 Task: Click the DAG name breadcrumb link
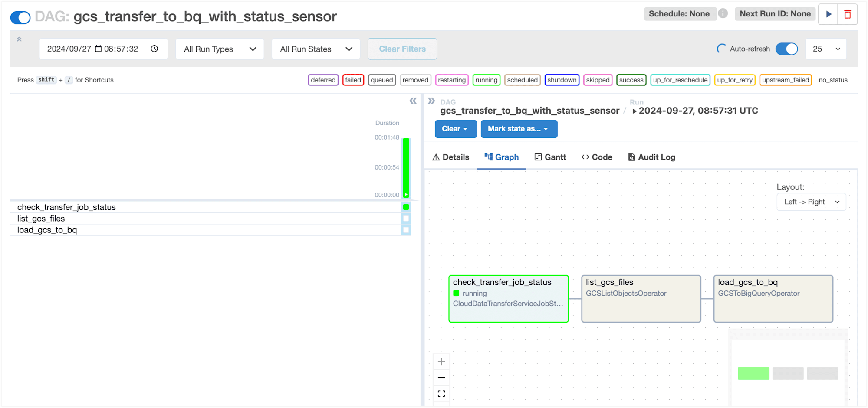(529, 111)
